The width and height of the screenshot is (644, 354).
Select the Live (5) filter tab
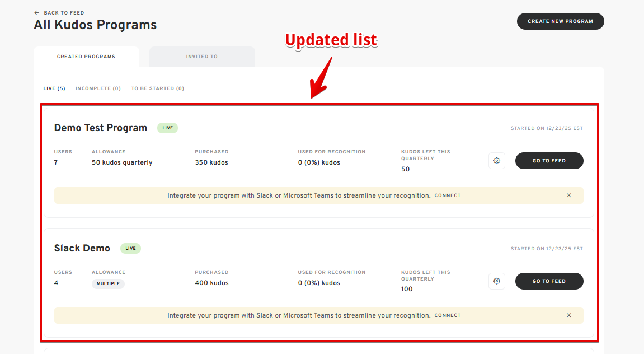tap(54, 88)
